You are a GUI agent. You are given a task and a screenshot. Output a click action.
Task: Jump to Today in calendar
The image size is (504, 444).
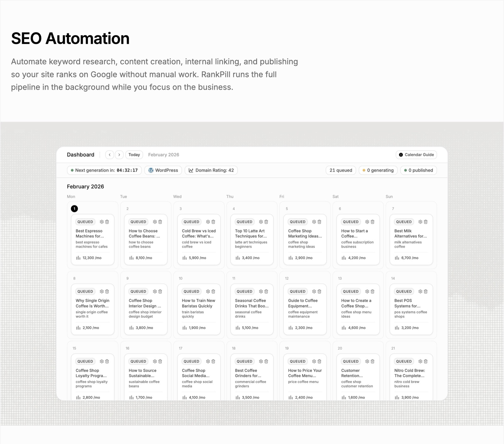pyautogui.click(x=134, y=155)
